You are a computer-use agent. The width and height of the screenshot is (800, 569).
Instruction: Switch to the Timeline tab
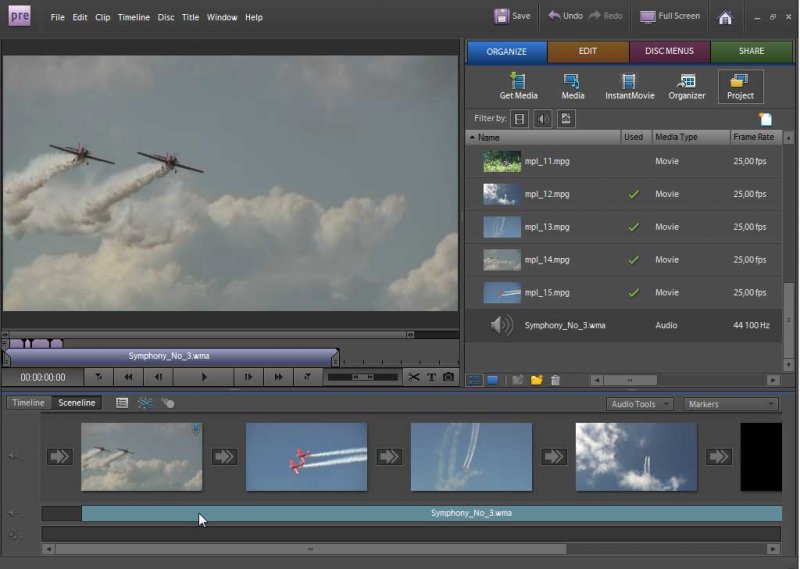point(28,403)
